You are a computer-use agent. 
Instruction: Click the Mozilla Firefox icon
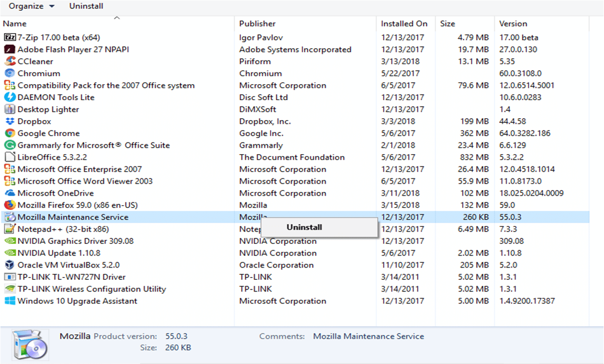click(x=10, y=205)
